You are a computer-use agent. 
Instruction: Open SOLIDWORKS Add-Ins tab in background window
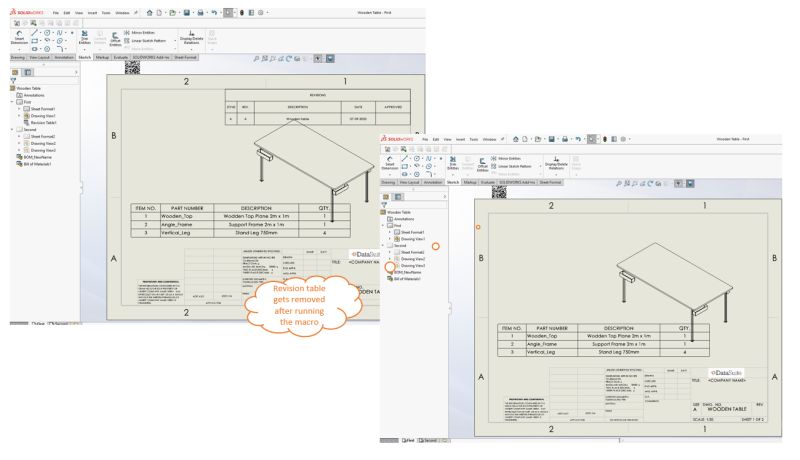[x=151, y=58]
